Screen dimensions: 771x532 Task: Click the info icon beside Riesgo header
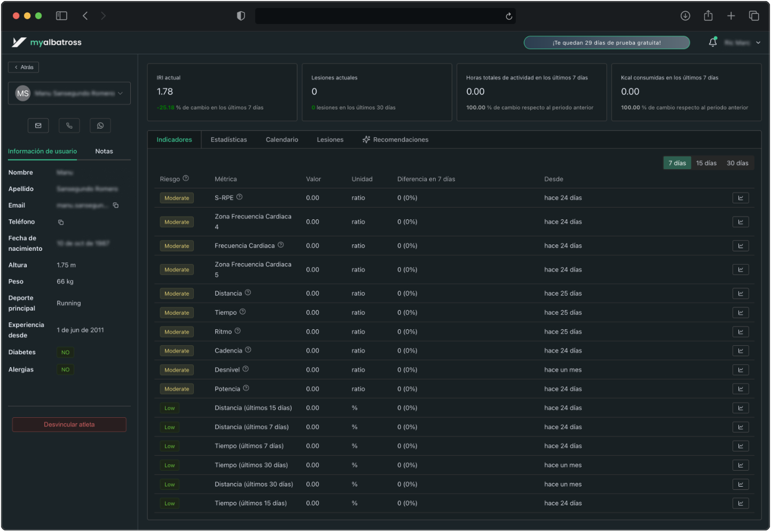[x=186, y=179]
